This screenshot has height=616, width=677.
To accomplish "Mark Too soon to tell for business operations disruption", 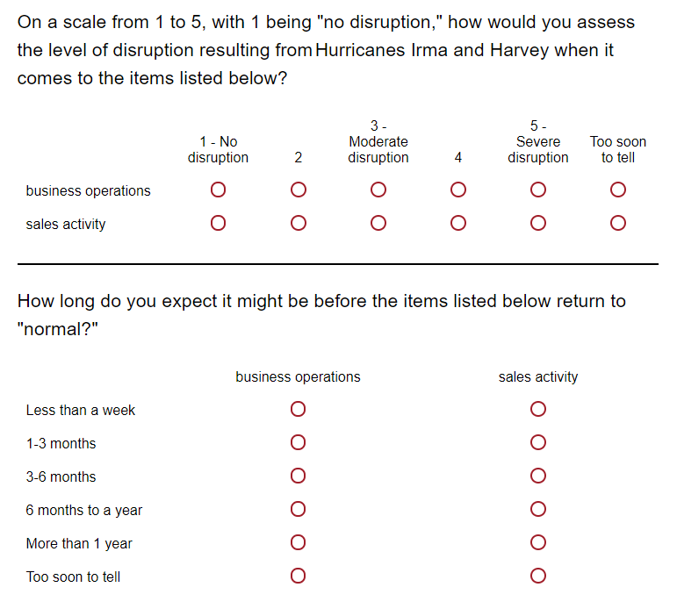I will pos(618,190).
